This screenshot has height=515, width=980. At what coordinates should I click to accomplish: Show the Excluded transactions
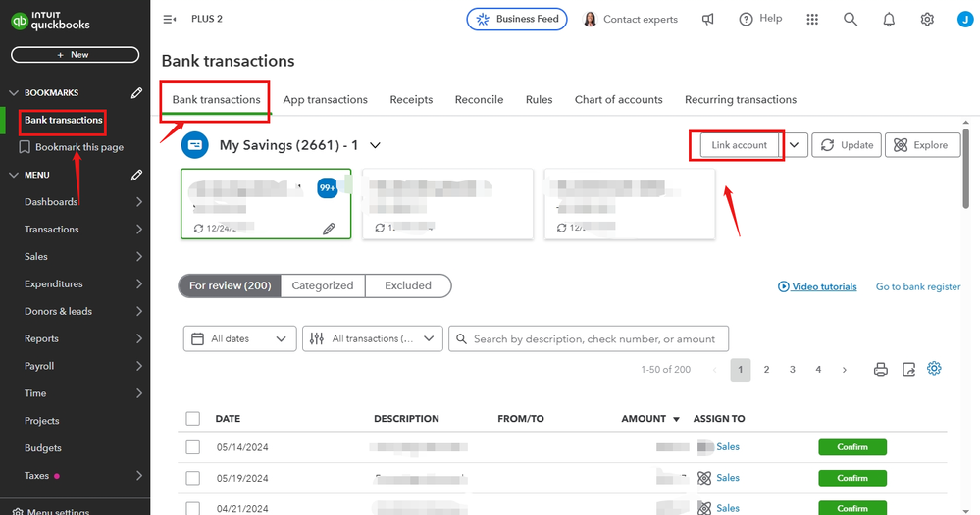tap(408, 285)
